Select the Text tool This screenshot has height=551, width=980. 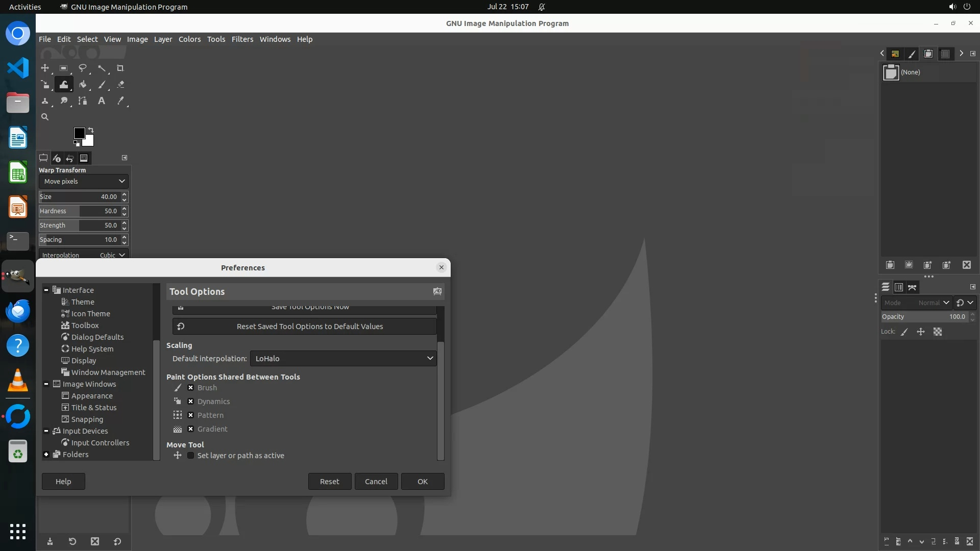click(x=102, y=101)
